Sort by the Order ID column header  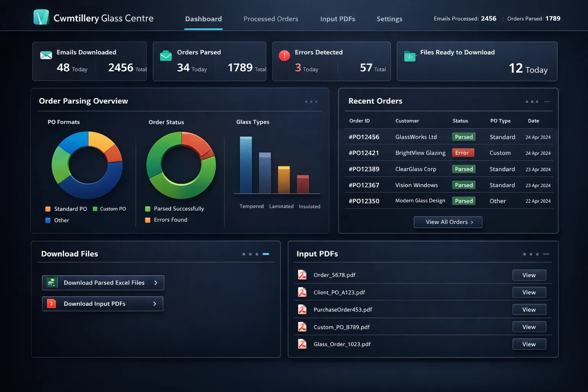point(359,121)
